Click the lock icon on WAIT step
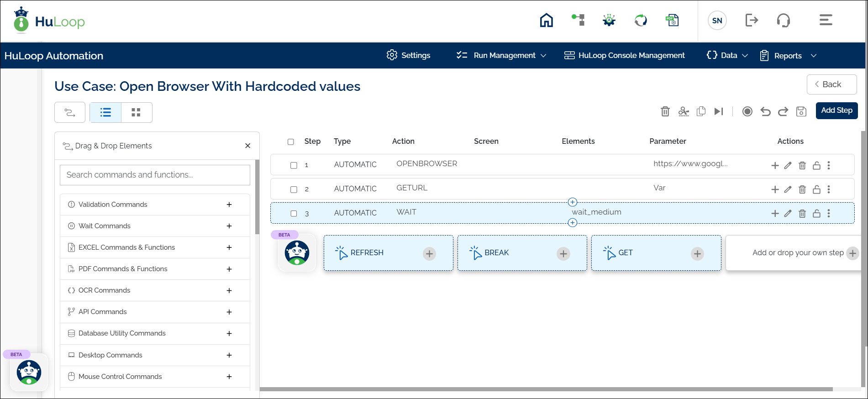This screenshot has height=399, width=868. point(816,213)
